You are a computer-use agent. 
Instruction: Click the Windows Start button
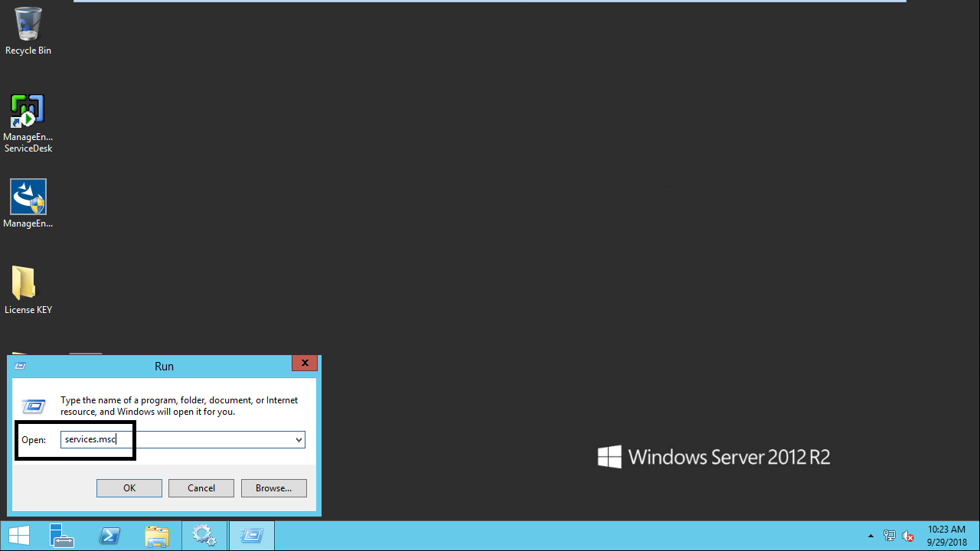19,536
